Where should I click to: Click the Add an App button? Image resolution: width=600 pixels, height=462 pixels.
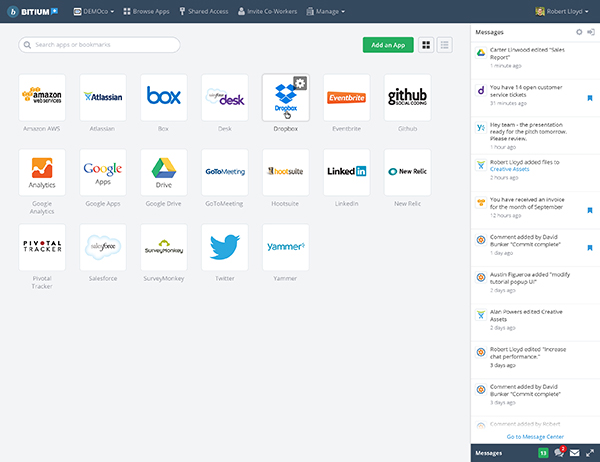click(x=388, y=45)
